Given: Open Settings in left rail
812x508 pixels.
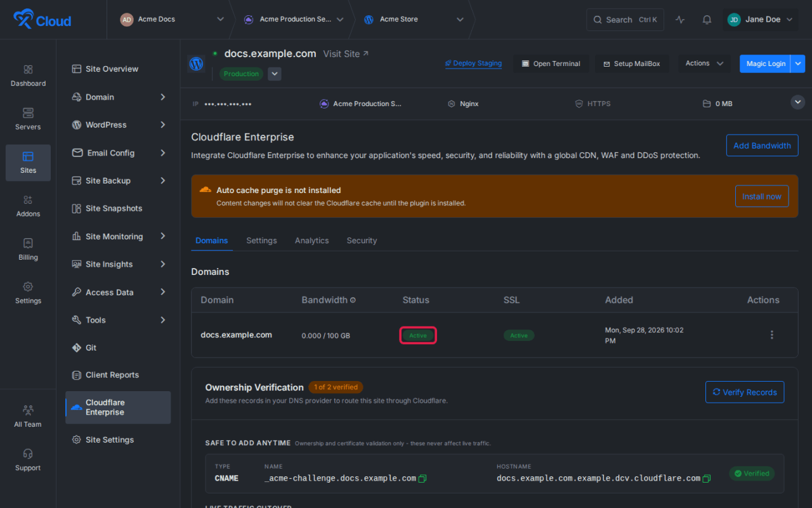Looking at the screenshot, I should point(28,293).
